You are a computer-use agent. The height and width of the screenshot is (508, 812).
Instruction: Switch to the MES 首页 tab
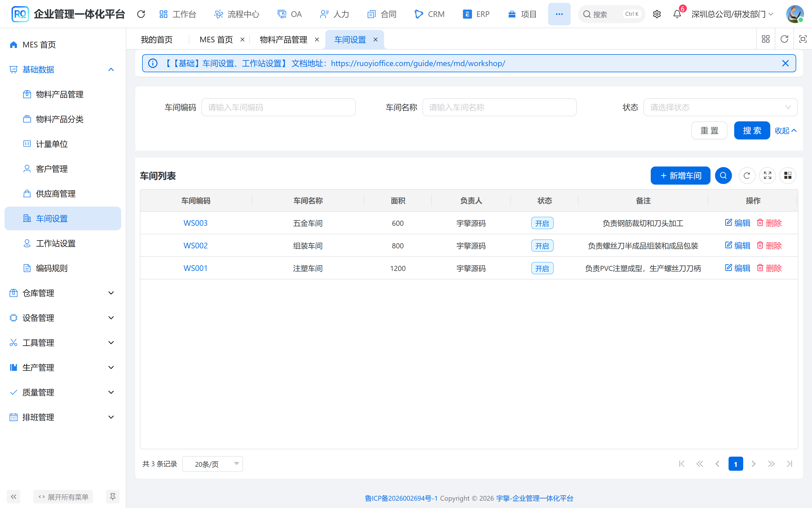point(216,40)
